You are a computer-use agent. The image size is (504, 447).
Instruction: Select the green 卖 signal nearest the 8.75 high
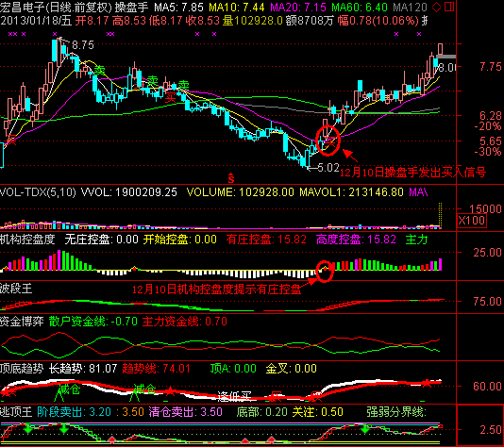point(99,70)
